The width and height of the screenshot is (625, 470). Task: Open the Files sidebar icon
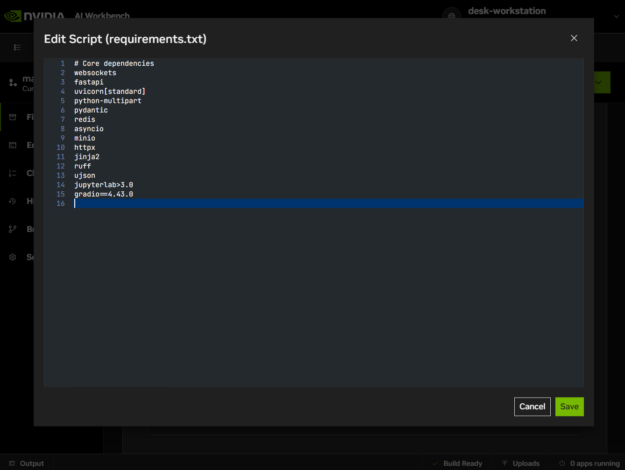tap(13, 117)
